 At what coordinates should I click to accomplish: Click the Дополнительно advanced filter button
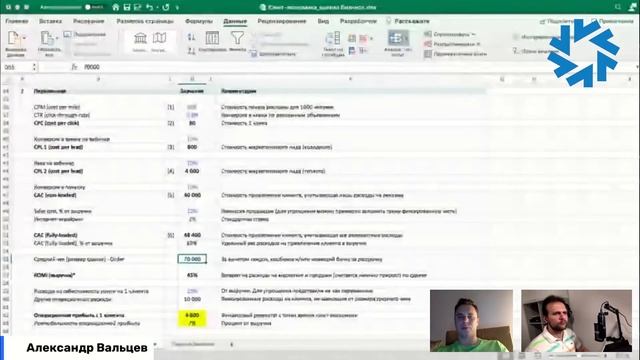pyautogui.click(x=273, y=53)
